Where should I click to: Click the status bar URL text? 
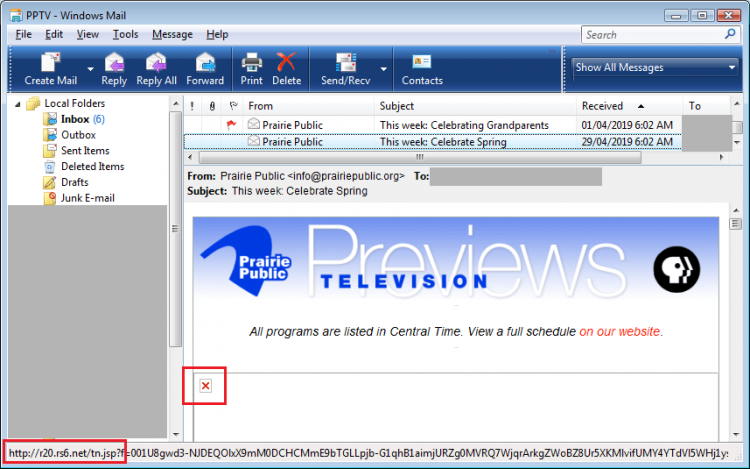tap(368, 453)
